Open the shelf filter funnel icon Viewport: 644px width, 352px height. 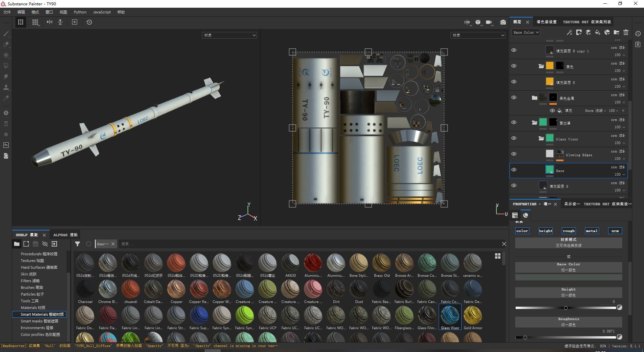pyautogui.click(x=77, y=244)
